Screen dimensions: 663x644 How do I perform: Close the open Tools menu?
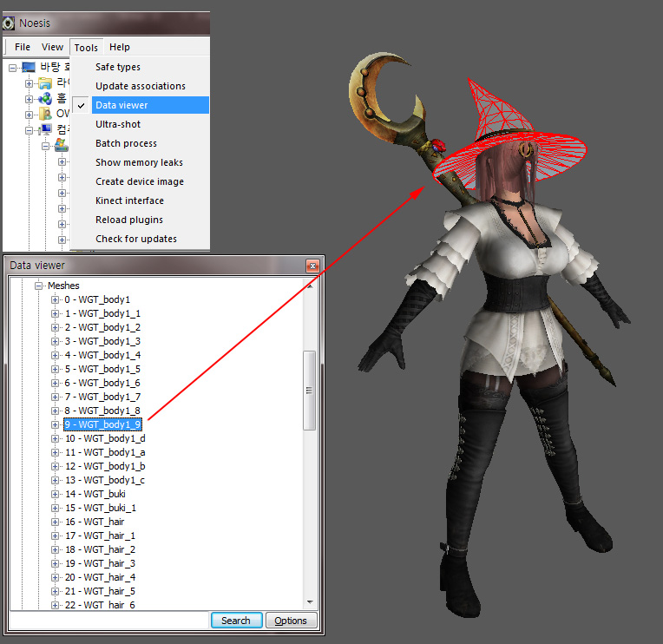(86, 48)
